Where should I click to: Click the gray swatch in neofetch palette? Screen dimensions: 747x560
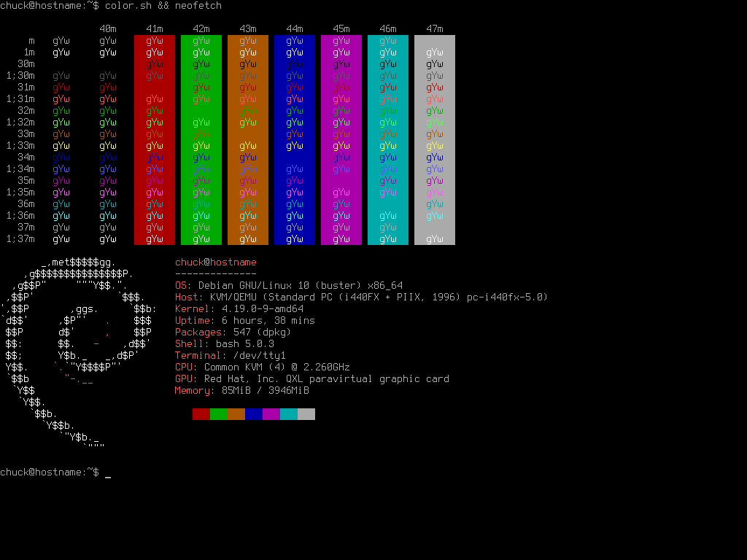pyautogui.click(x=306, y=414)
